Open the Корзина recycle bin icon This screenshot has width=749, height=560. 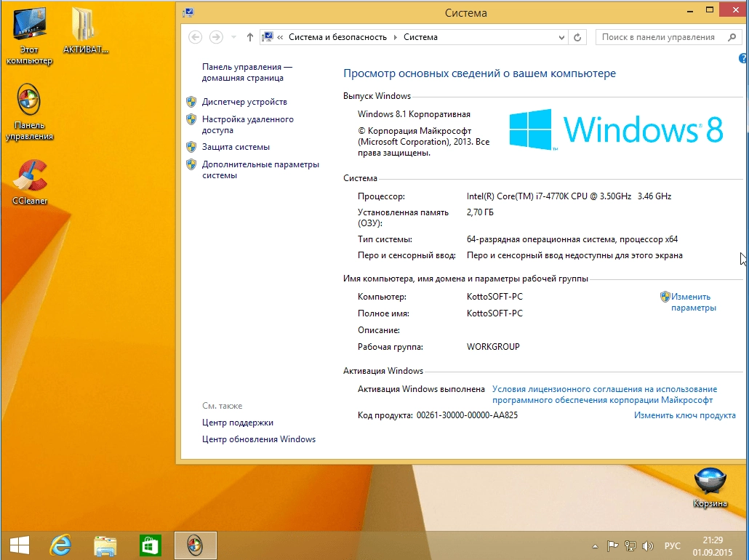710,487
